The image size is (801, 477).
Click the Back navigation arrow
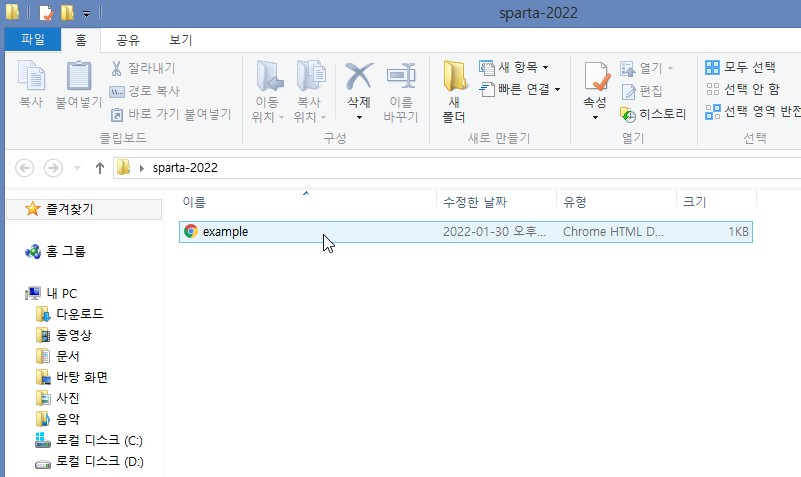coord(25,168)
